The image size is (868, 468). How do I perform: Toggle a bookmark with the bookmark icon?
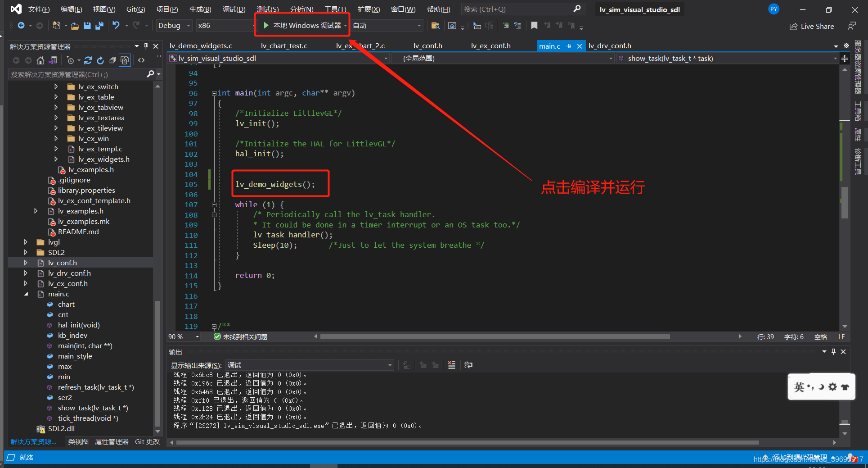click(x=534, y=26)
